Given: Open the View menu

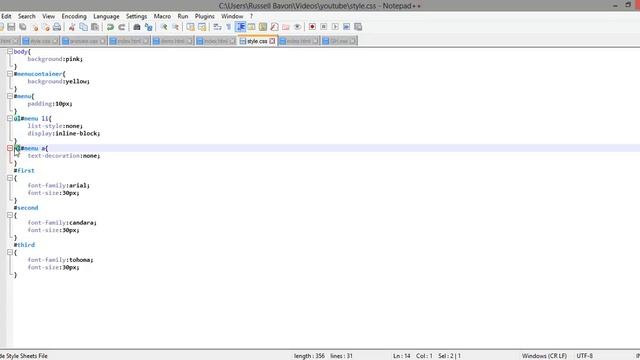Looking at the screenshot, I should [49, 16].
